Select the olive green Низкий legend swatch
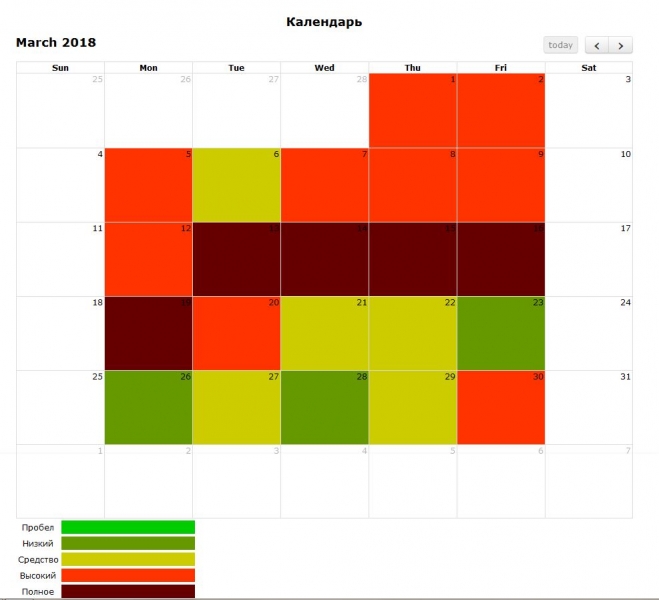 point(128,543)
